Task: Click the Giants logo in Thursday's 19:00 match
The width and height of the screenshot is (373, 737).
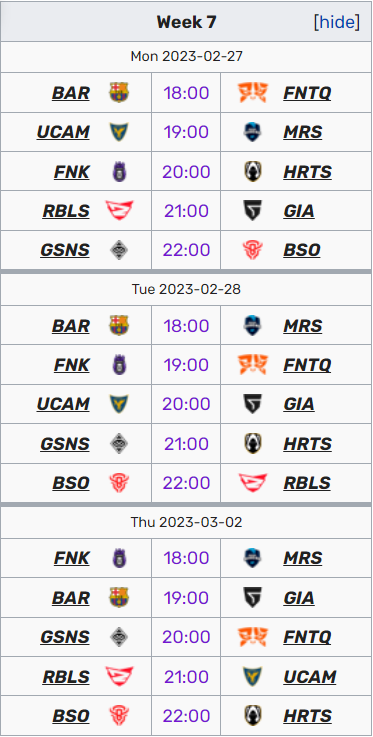Action: (253, 598)
